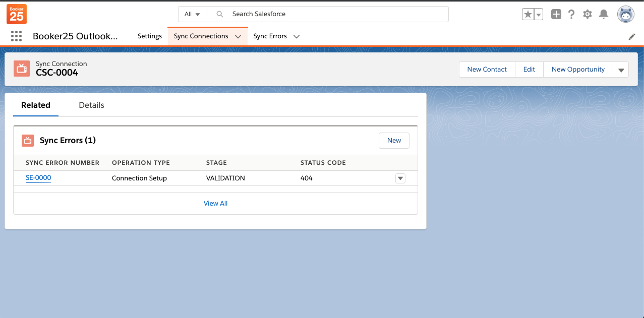Open the Global Actions plus icon
This screenshot has width=644, height=318.
coord(556,15)
